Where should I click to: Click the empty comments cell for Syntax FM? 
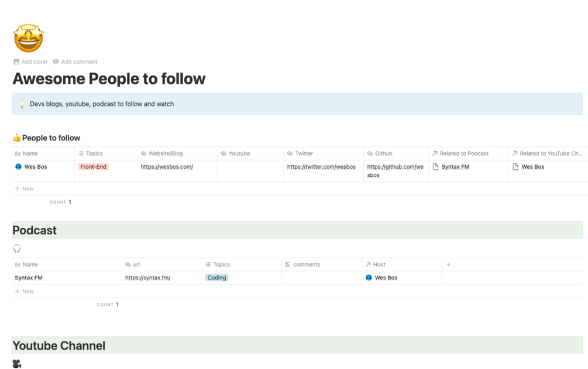(321, 278)
